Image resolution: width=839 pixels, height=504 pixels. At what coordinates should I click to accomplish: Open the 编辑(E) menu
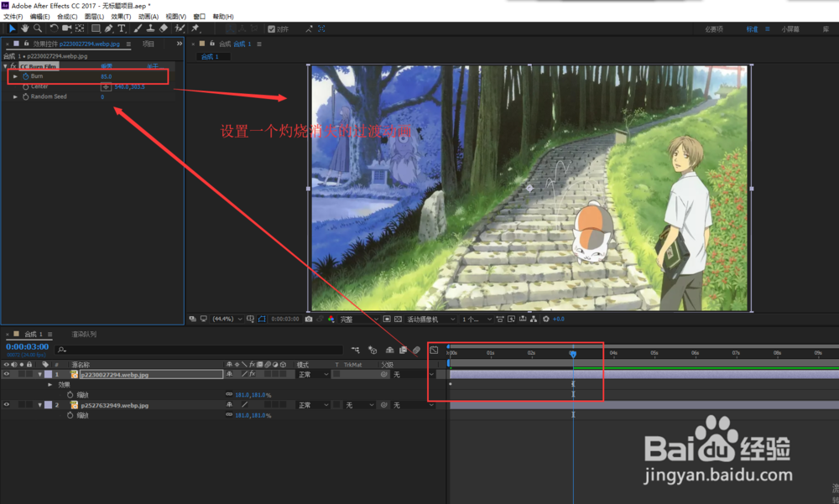point(39,17)
